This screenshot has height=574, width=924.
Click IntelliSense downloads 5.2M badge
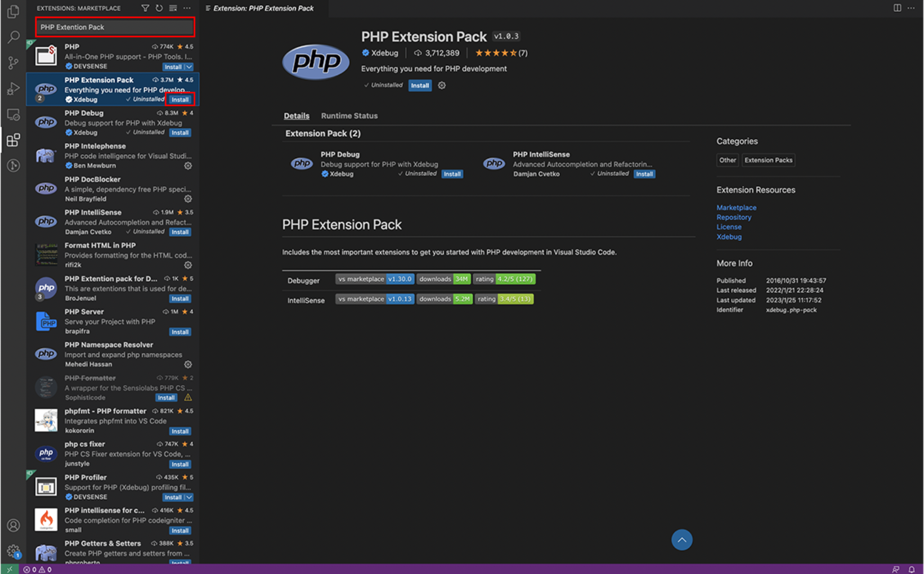point(444,299)
